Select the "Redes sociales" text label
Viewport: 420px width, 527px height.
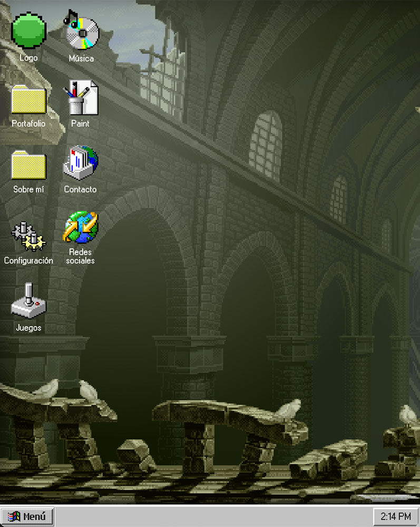tap(81, 256)
